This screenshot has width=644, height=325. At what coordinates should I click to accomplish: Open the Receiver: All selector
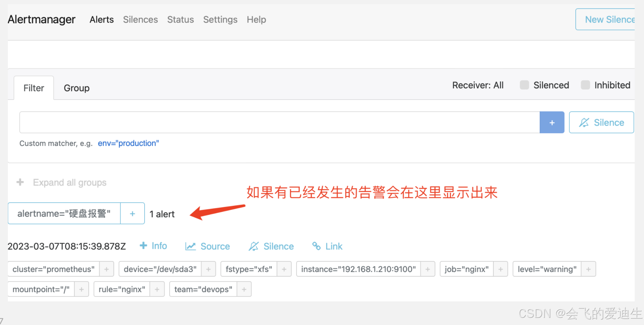point(478,85)
